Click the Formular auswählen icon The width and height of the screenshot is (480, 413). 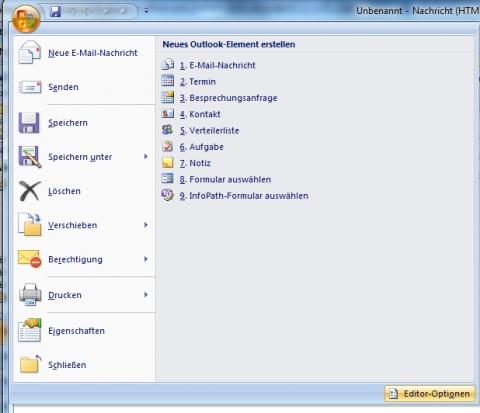click(167, 179)
